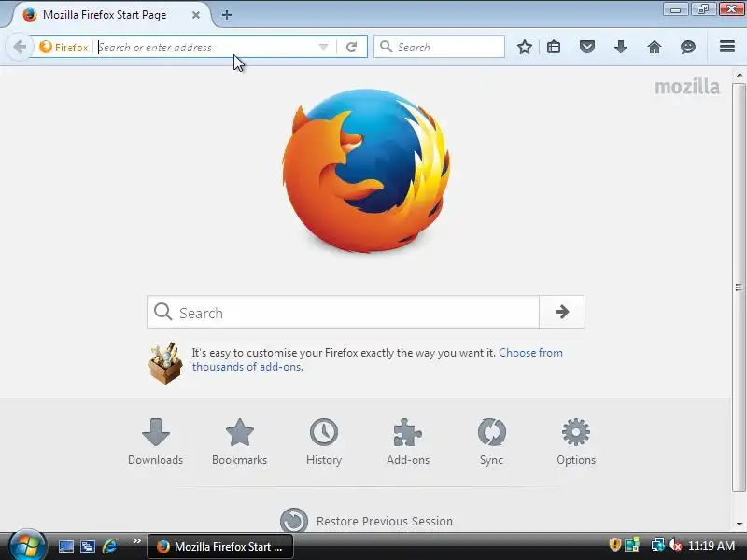
Task: Click the scrollbar up arrow
Action: pos(739,75)
